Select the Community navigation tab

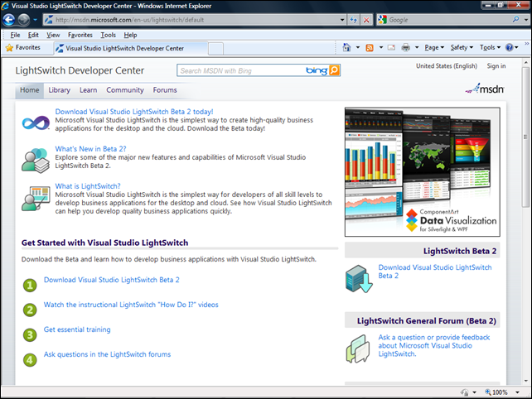125,90
